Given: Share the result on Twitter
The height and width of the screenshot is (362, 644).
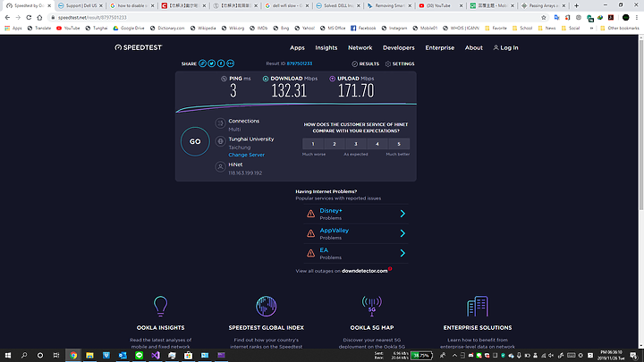Looking at the screenshot, I should point(211,63).
